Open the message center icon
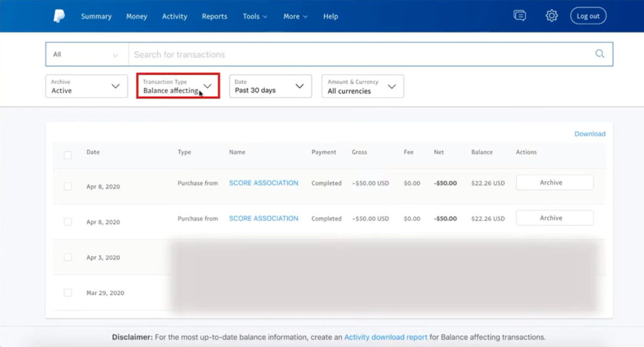The width and height of the screenshot is (644, 347). pos(519,16)
